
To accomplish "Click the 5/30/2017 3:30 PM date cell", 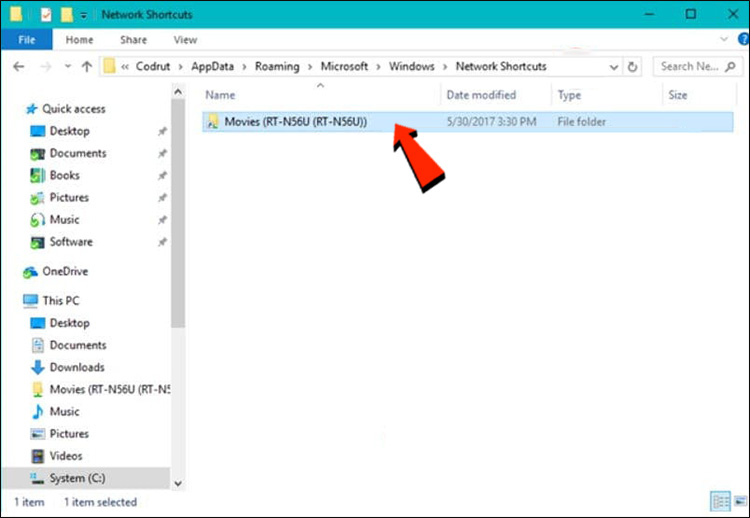I will tap(491, 121).
